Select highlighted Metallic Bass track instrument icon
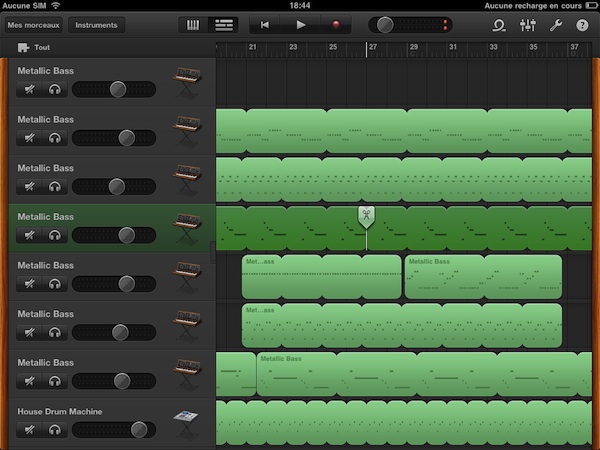 pos(187,227)
